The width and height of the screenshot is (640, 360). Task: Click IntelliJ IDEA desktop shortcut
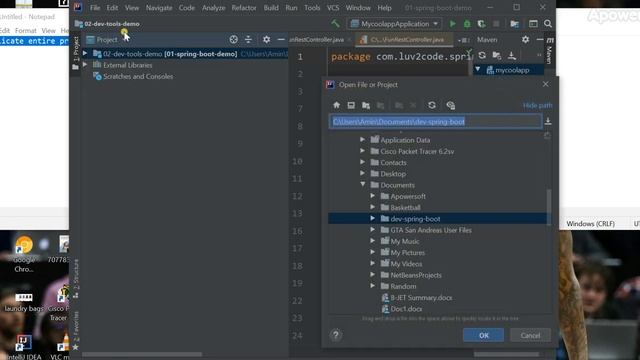coord(23,347)
